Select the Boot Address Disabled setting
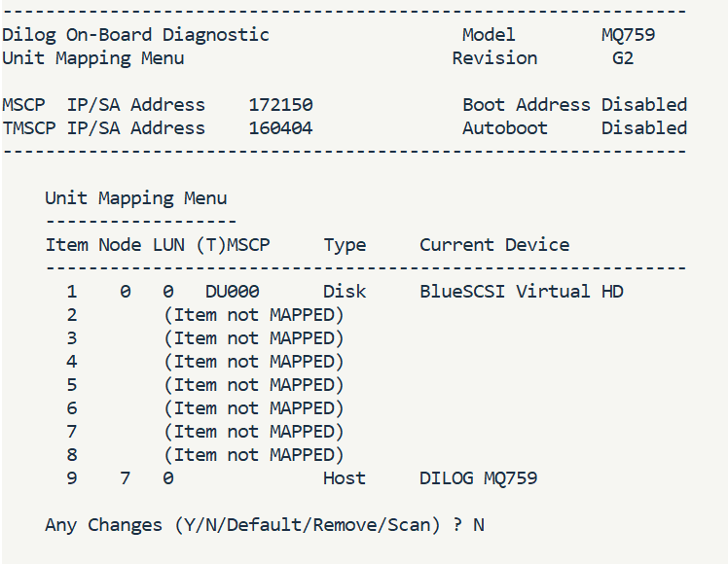728x564 pixels. point(643,105)
